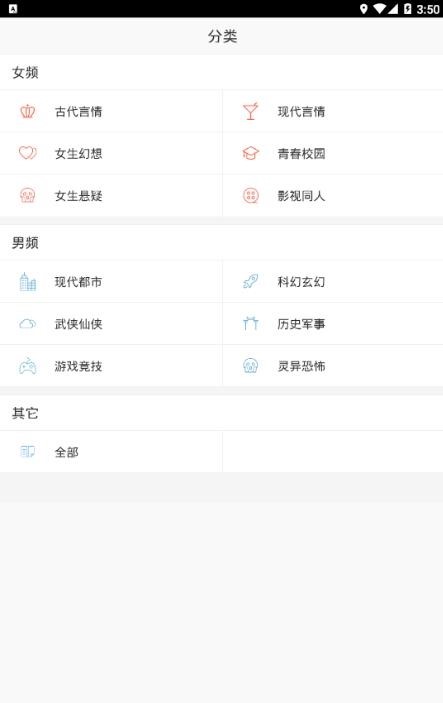The width and height of the screenshot is (443, 703).
Task: Tap the graduation cap icon for 青春校园
Action: pyautogui.click(x=250, y=153)
